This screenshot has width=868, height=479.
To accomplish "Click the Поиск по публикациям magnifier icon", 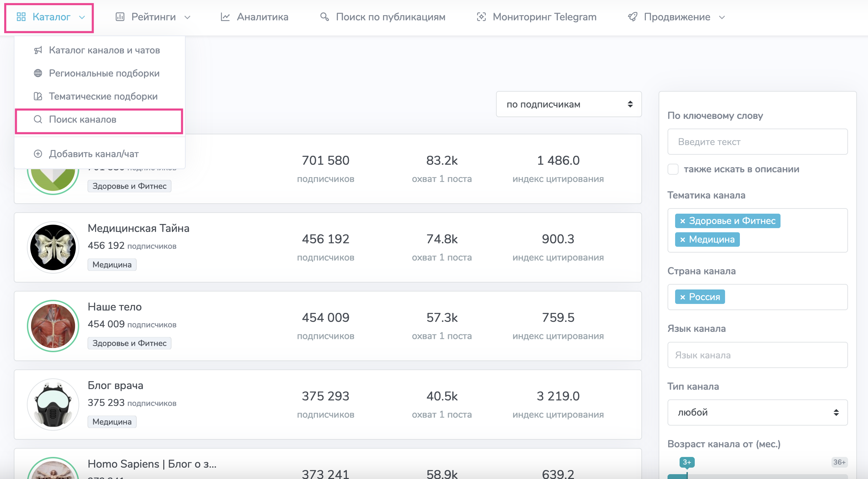I will tap(324, 17).
